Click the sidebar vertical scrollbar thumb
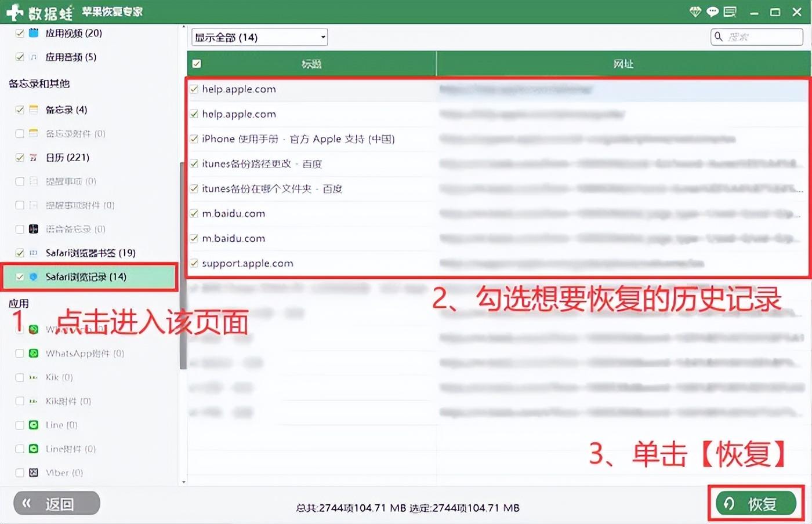812x524 pixels. 183,265
